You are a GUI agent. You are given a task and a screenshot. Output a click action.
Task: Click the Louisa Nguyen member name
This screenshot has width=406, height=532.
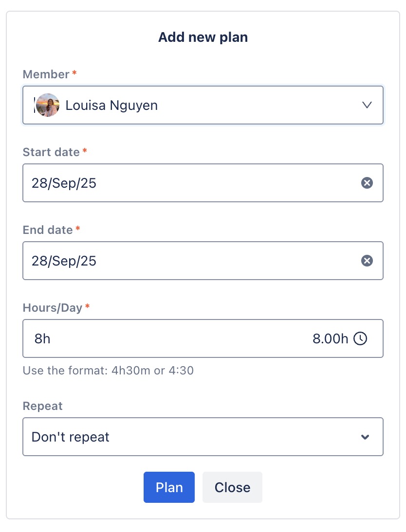pos(111,105)
